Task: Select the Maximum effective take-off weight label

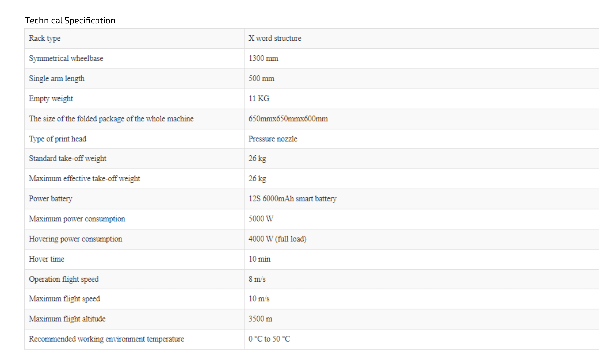Action: tap(84, 179)
